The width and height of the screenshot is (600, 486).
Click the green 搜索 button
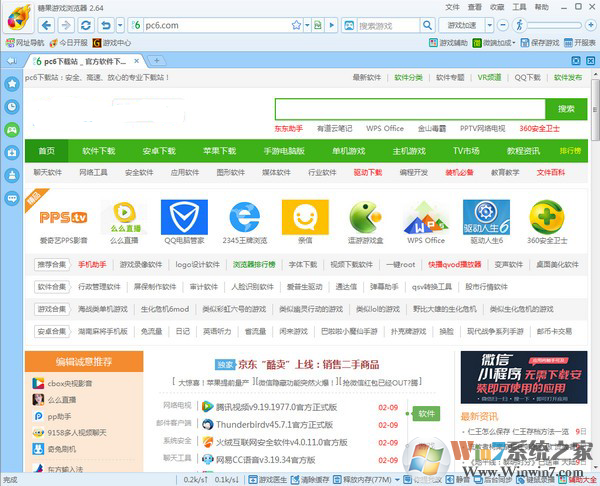click(566, 109)
